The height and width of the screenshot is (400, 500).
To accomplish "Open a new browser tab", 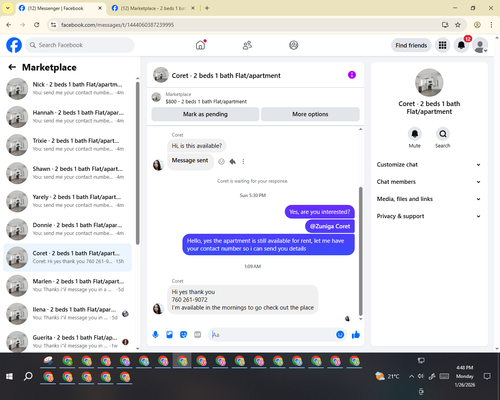I will click(x=207, y=8).
